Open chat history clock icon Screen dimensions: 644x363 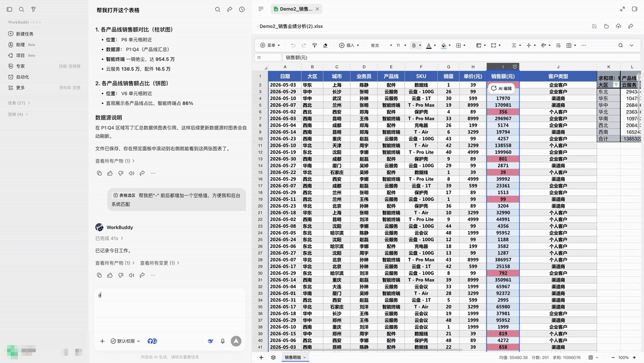(242, 10)
